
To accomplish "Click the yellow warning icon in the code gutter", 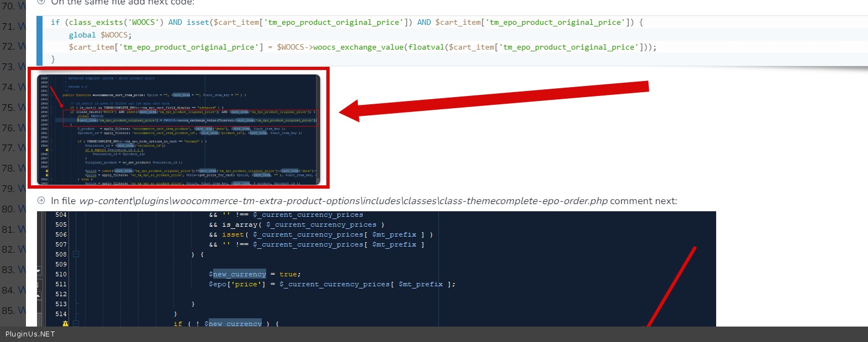I will (x=65, y=324).
